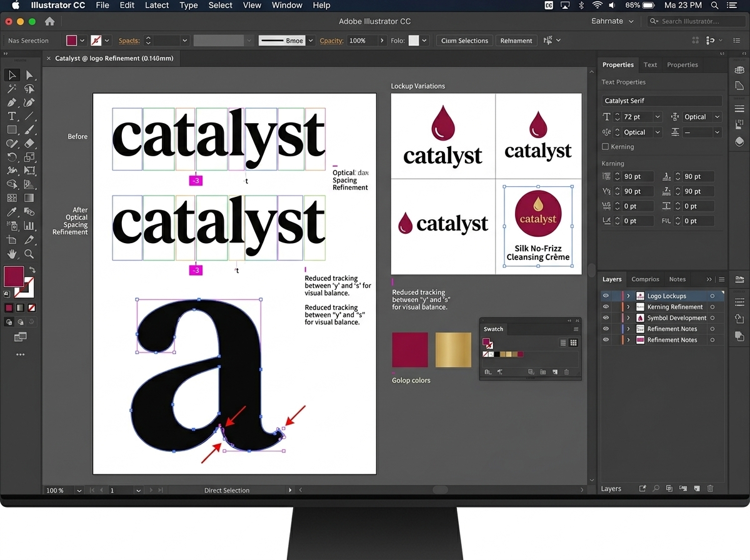The image size is (750, 560).
Task: Click the Relnament button
Action: coord(516,41)
